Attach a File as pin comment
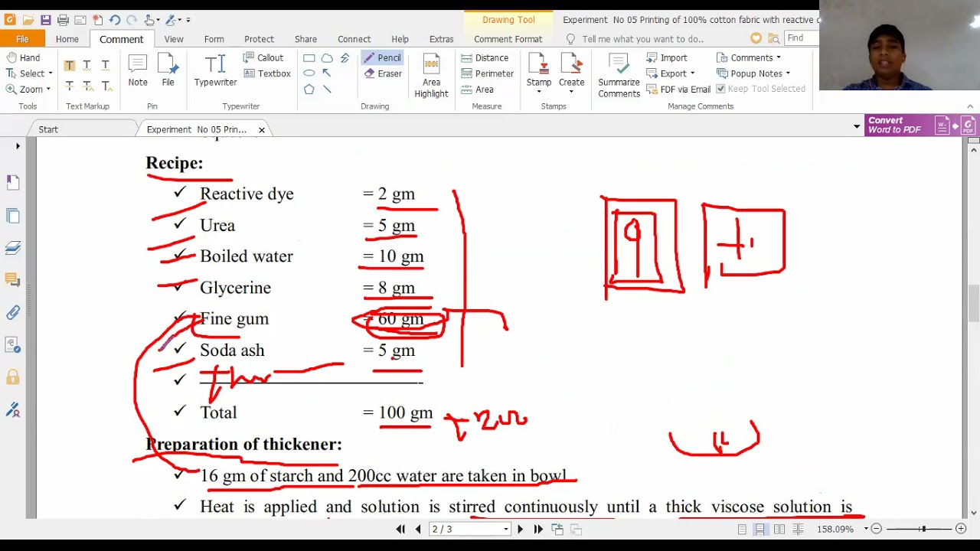The image size is (980, 551). pyautogui.click(x=168, y=70)
